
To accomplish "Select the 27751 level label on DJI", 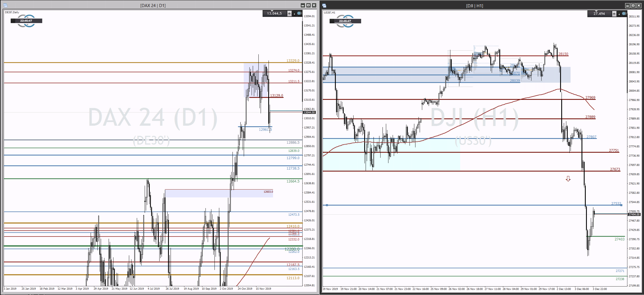I will [x=614, y=150].
